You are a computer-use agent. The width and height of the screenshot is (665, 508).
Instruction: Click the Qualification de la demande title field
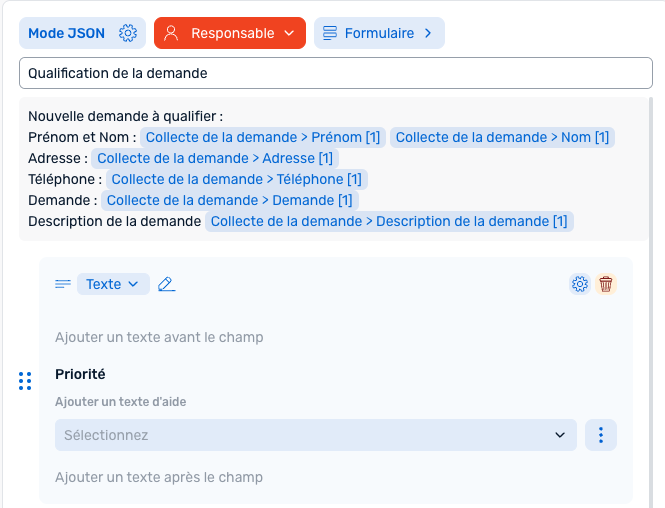pyautogui.click(x=335, y=73)
